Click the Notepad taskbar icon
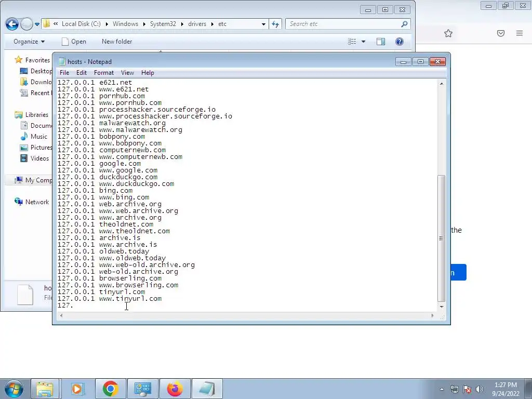Viewport: 532px width, 399px height. tap(207, 389)
